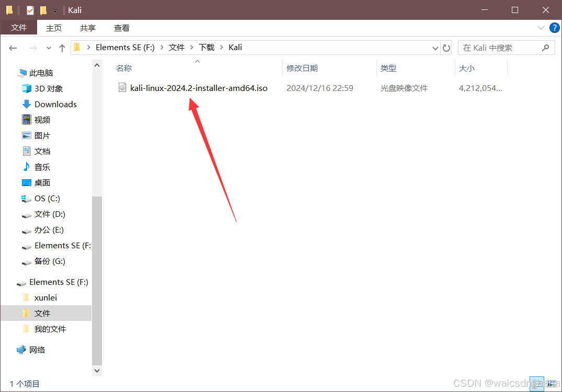The height and width of the screenshot is (392, 562).
Task: Click Elements SE (F:) in the address path
Action: 125,47
